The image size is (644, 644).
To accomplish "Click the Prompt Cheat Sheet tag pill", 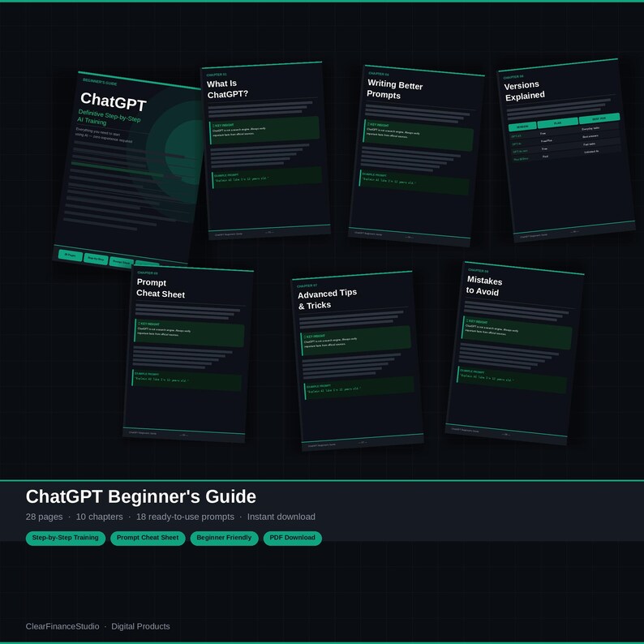I will [148, 538].
